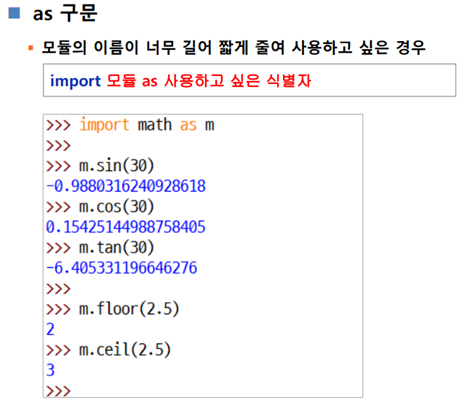Screen dimensions: 465x408
Task: Click the blue square bullet beside 'as 구문'
Action: pyautogui.click(x=14, y=13)
